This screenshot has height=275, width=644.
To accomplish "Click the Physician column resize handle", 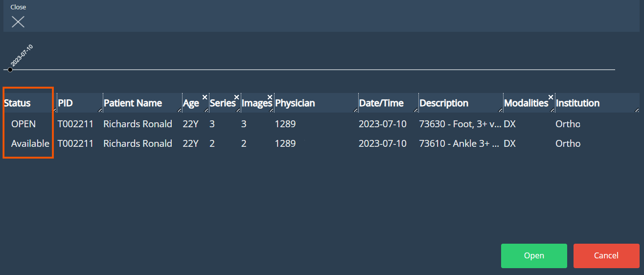I will pos(355,111).
